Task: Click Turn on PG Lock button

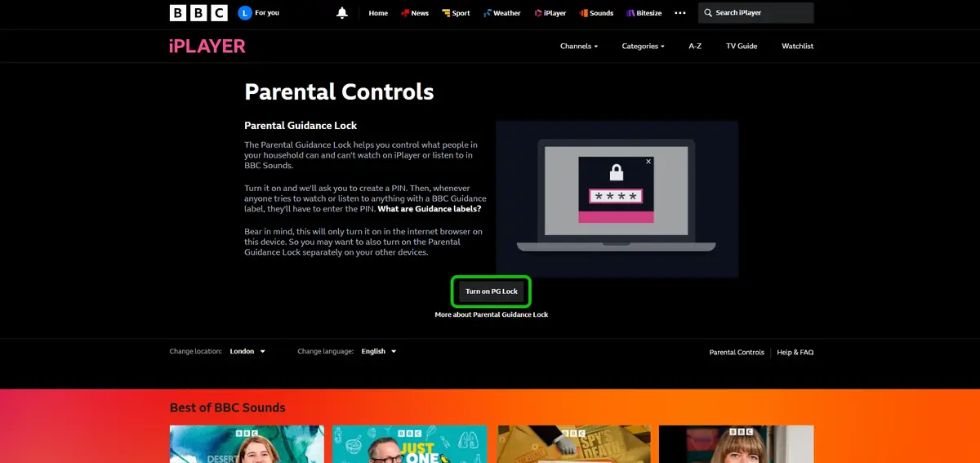Action: click(492, 292)
